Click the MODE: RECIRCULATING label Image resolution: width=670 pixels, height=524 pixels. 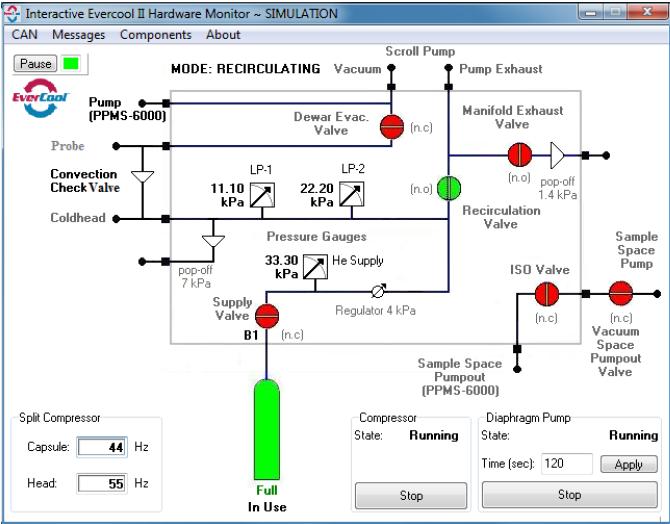point(246,69)
